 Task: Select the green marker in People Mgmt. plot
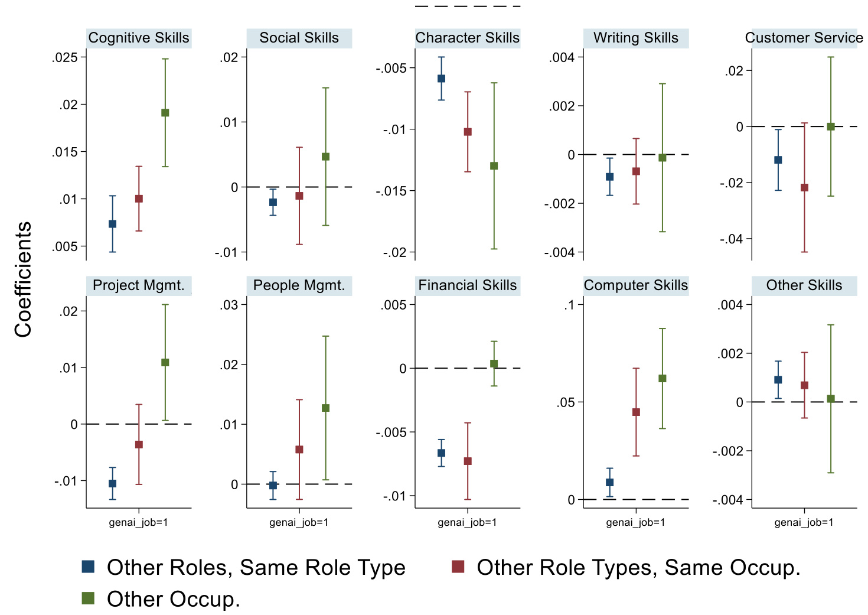pyautogui.click(x=325, y=408)
